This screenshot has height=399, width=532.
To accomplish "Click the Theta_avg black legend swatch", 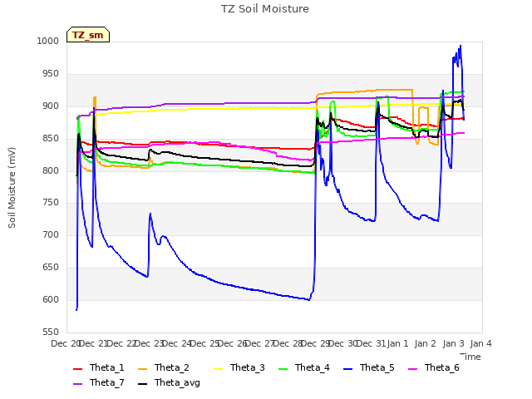I will [x=142, y=384].
